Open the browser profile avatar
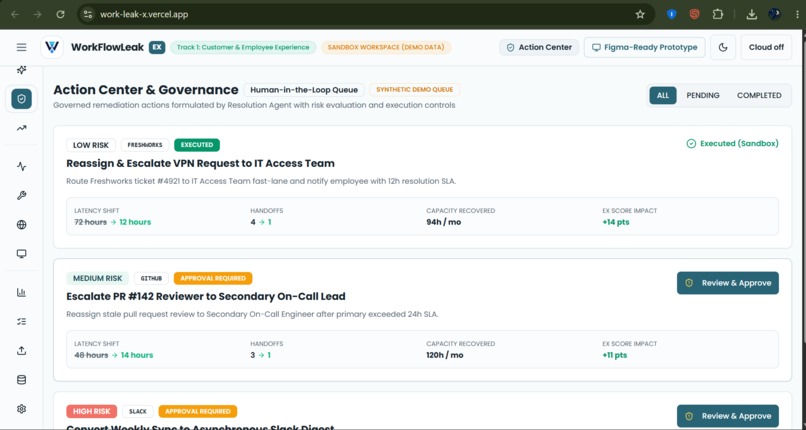This screenshot has height=430, width=806. (774, 14)
